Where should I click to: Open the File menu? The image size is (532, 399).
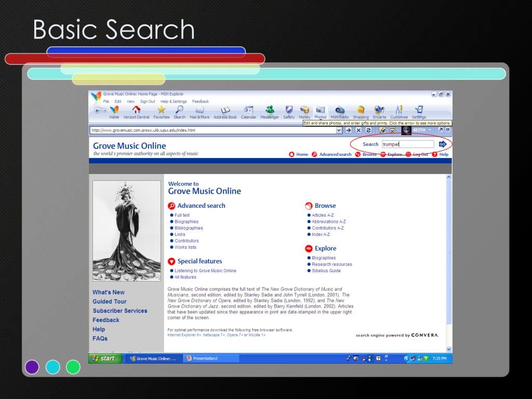(106, 101)
